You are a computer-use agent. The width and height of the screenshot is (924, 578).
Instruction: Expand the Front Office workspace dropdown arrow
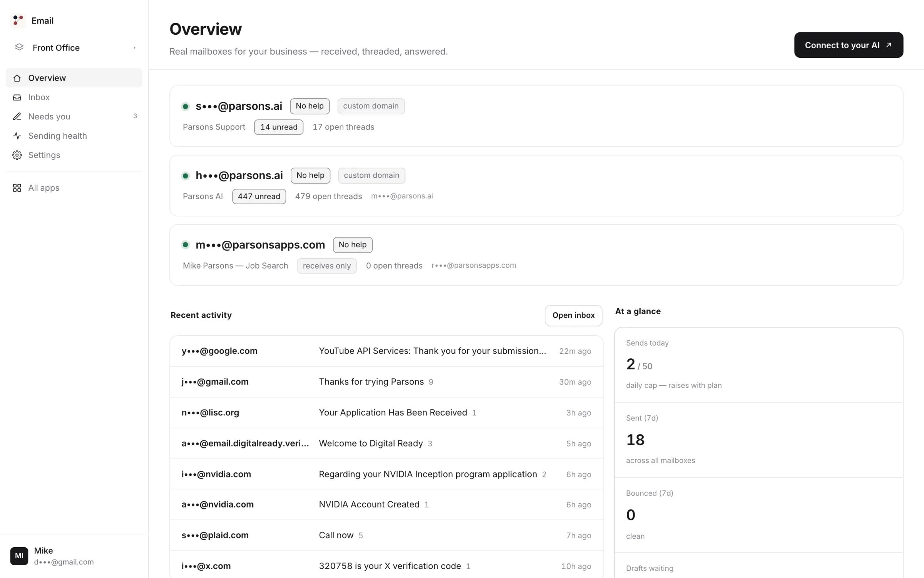[x=134, y=48]
